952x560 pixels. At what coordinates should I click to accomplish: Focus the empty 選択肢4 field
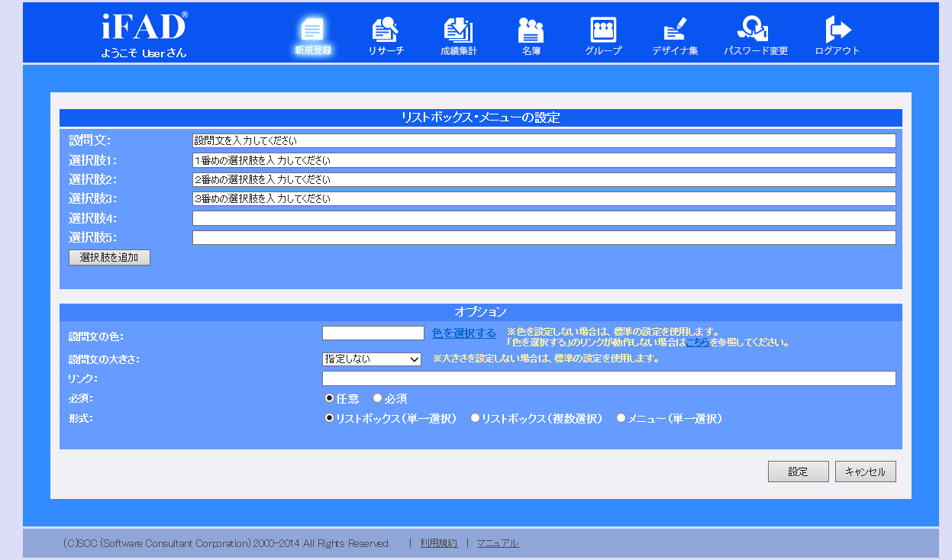(544, 218)
